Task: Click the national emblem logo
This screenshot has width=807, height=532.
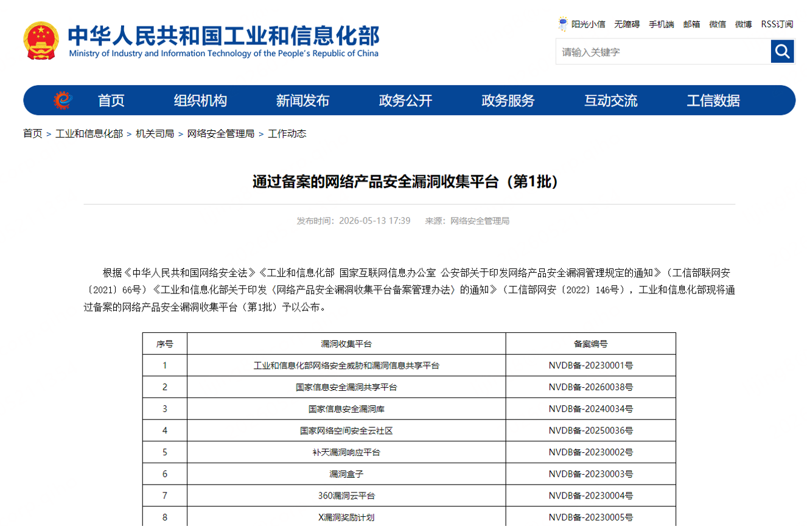Action: tap(41, 41)
